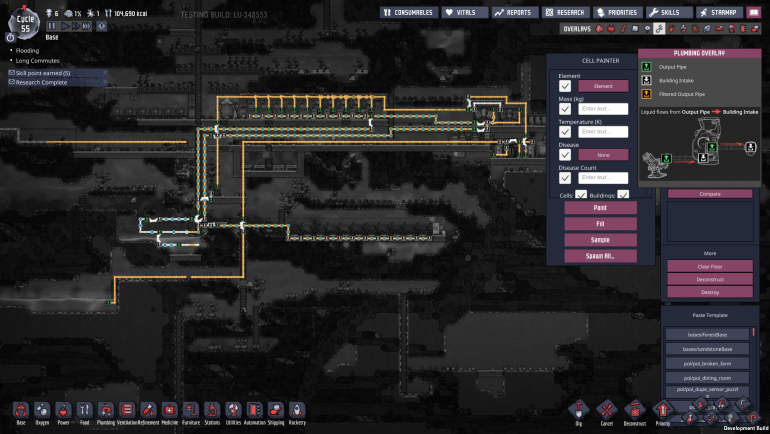This screenshot has height=434, width=770.
Task: Select the Cancel tool
Action: (606, 410)
